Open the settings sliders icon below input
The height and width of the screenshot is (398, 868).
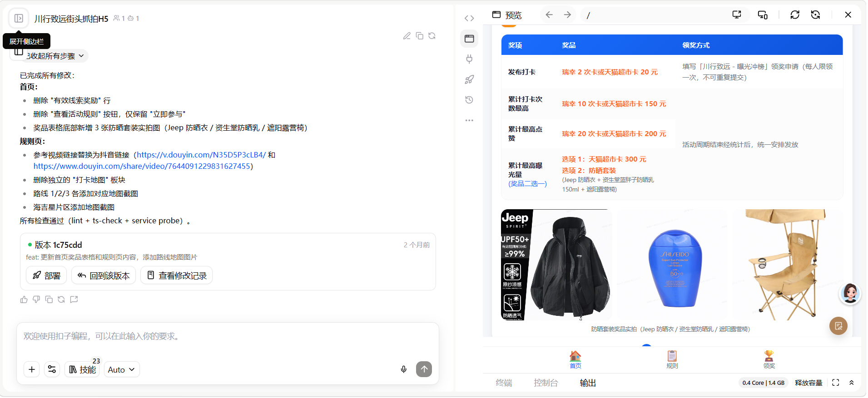pos(52,369)
